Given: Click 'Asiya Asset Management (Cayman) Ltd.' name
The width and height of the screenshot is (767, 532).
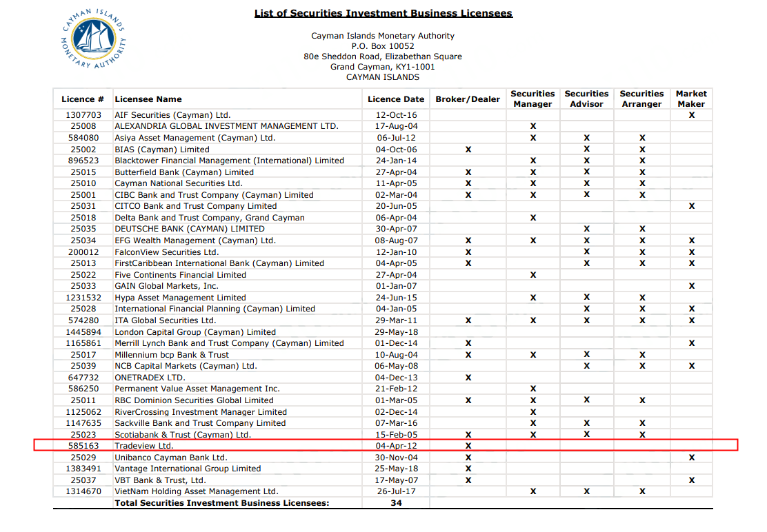Looking at the screenshot, I should [195, 138].
